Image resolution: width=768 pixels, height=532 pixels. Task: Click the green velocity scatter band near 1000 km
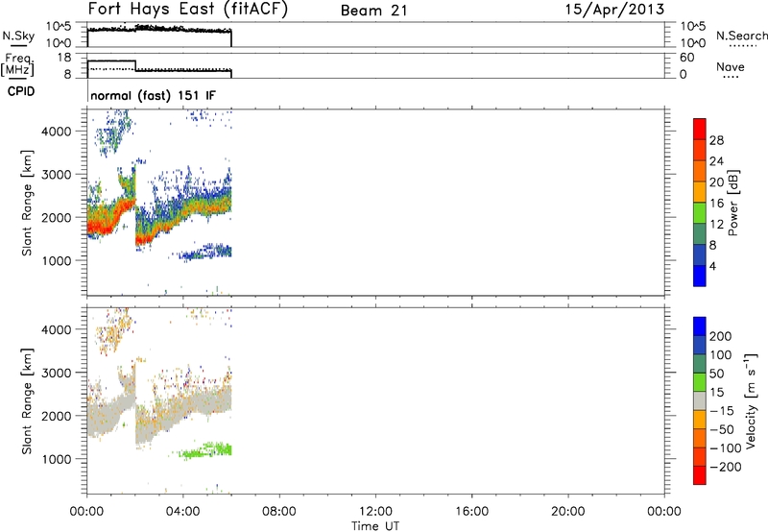pyautogui.click(x=204, y=450)
